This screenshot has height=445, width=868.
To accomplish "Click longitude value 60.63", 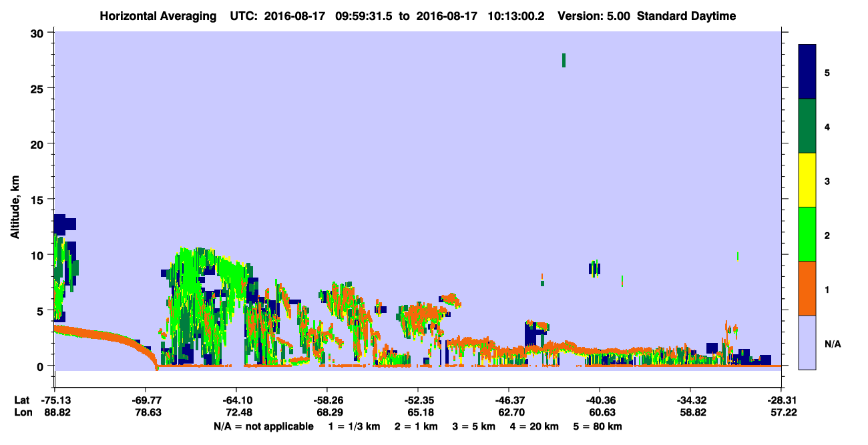I will pos(601,412).
